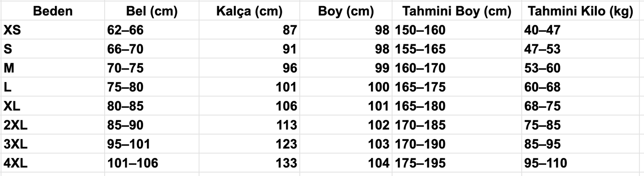Click the 4XL size cell
The height and width of the screenshot is (176, 644).
(52, 163)
